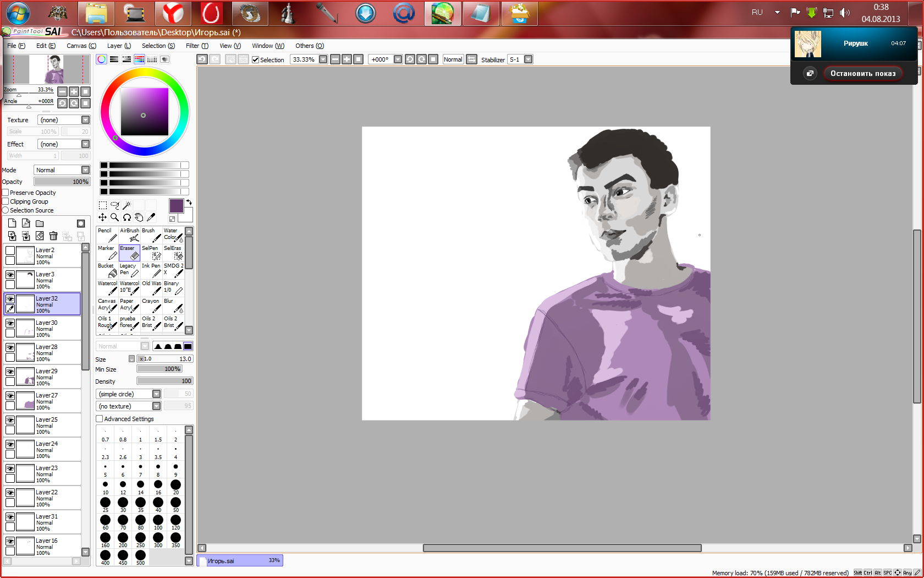This screenshot has width=924, height=578.
Task: Delete the selected layer with trash icon
Action: [53, 236]
